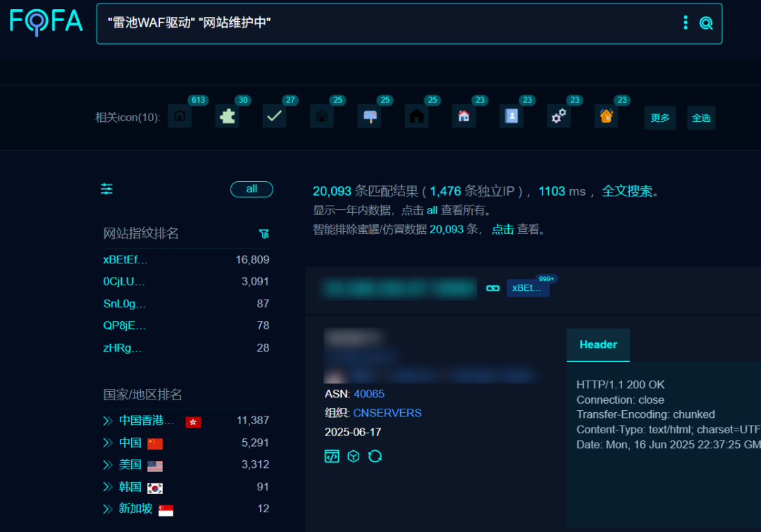Select the dim house icon with first 25 badge
The image size is (761, 532).
(x=322, y=116)
